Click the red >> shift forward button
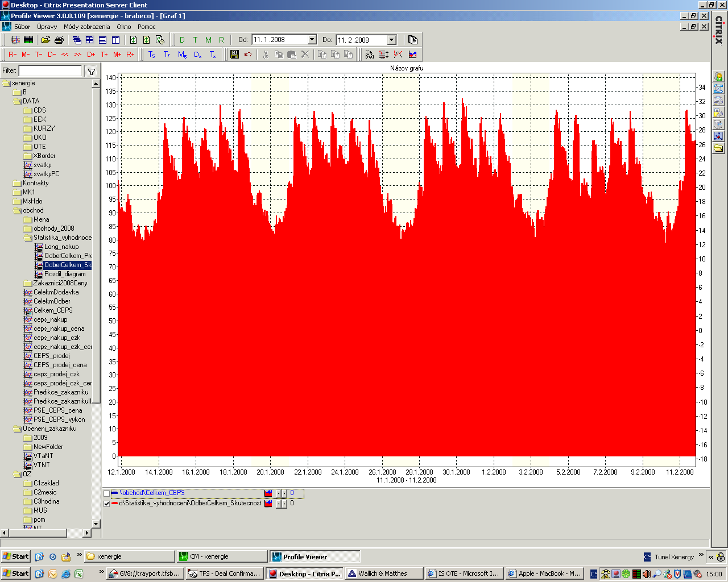Image resolution: width=728 pixels, height=582 pixels. 78,55
